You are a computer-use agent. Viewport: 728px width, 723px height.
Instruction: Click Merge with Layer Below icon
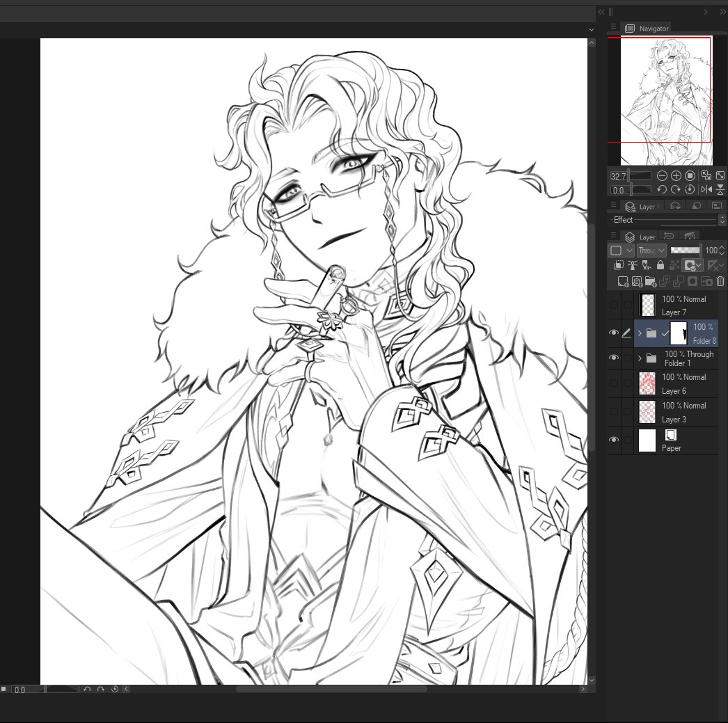click(x=679, y=281)
